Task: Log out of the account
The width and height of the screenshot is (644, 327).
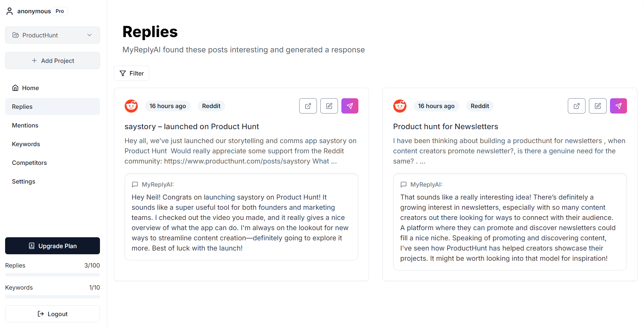Action: click(x=52, y=314)
